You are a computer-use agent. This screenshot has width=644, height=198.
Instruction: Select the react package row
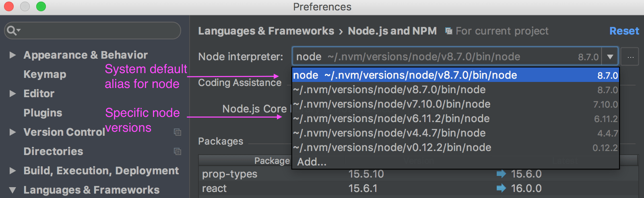pos(419,188)
